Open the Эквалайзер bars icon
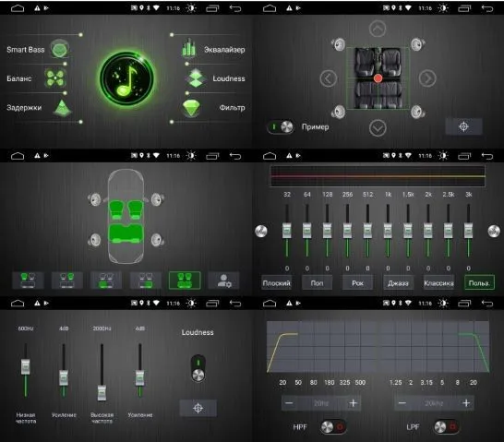The width and height of the screenshot is (504, 442). pyautogui.click(x=189, y=48)
